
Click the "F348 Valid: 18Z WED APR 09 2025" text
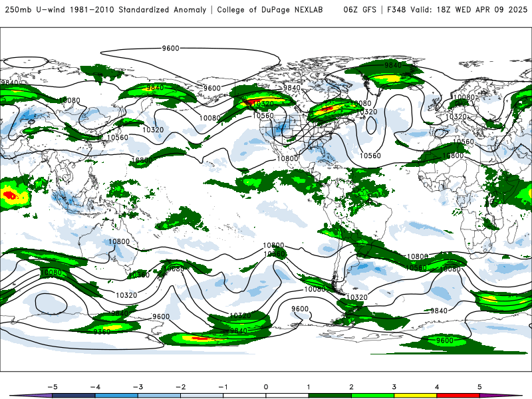click(457, 9)
